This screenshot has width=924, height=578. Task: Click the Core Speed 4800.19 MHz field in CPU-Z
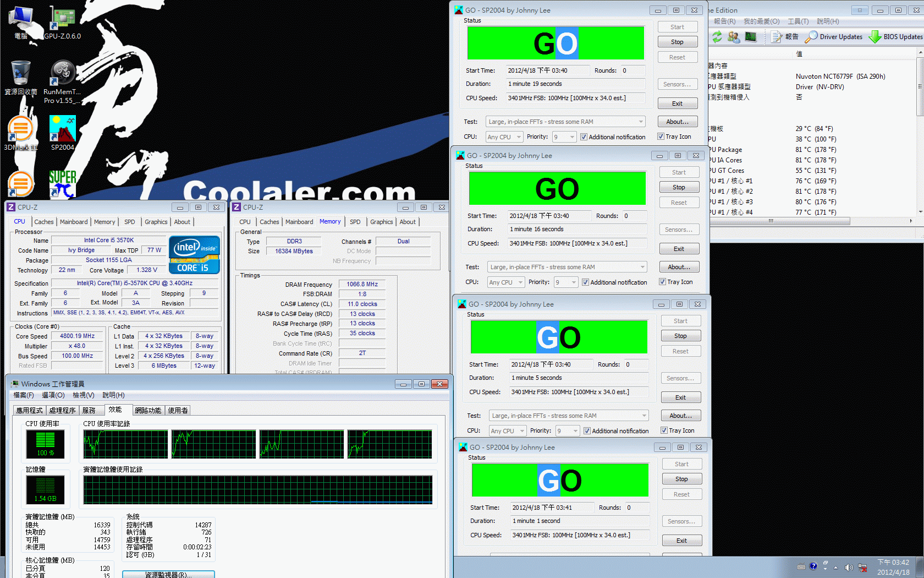[x=77, y=336]
